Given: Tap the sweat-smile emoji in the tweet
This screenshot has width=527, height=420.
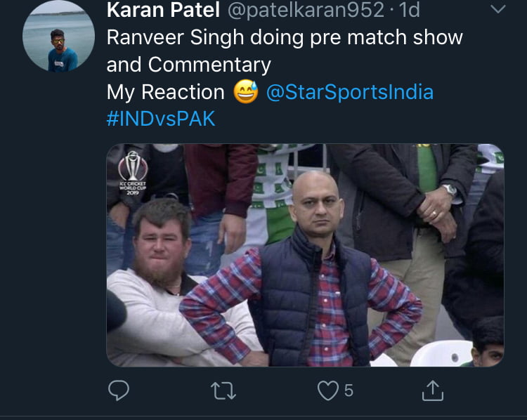Looking at the screenshot, I should (246, 92).
